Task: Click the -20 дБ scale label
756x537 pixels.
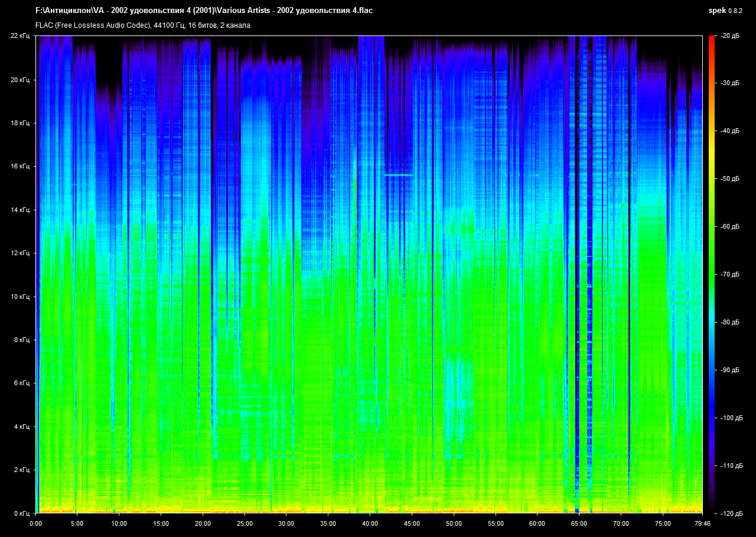Action: point(730,36)
